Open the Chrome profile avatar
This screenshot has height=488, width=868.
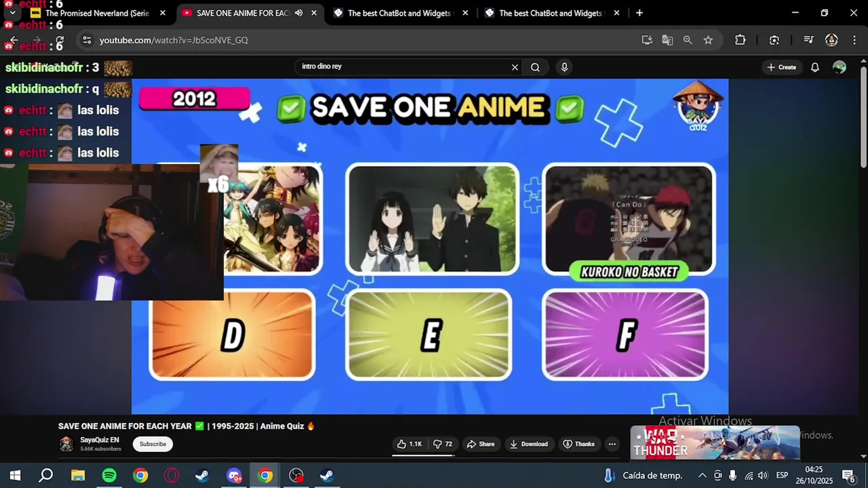click(x=831, y=40)
